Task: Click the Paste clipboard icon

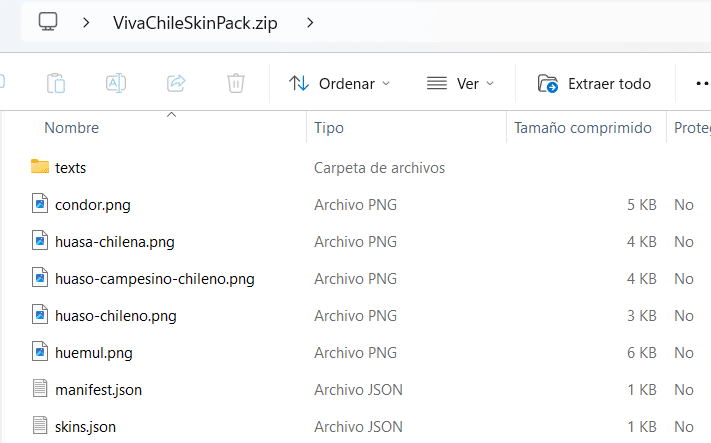Action: 56,84
